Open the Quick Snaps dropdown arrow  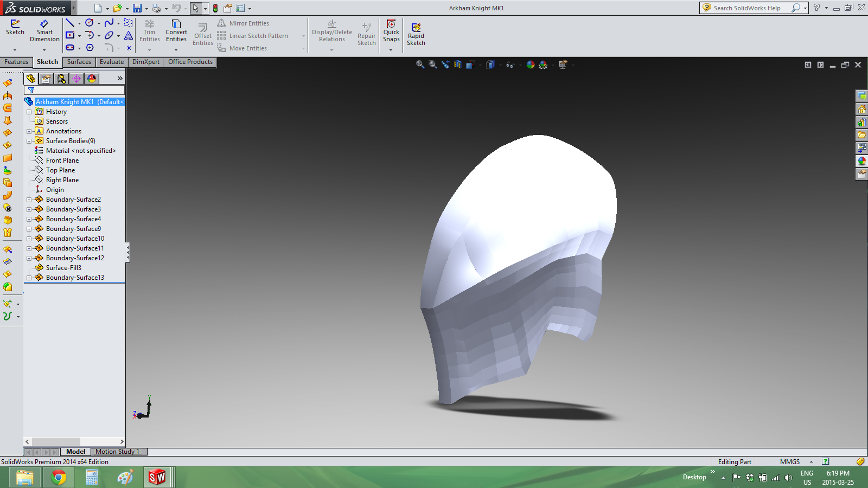coord(391,50)
